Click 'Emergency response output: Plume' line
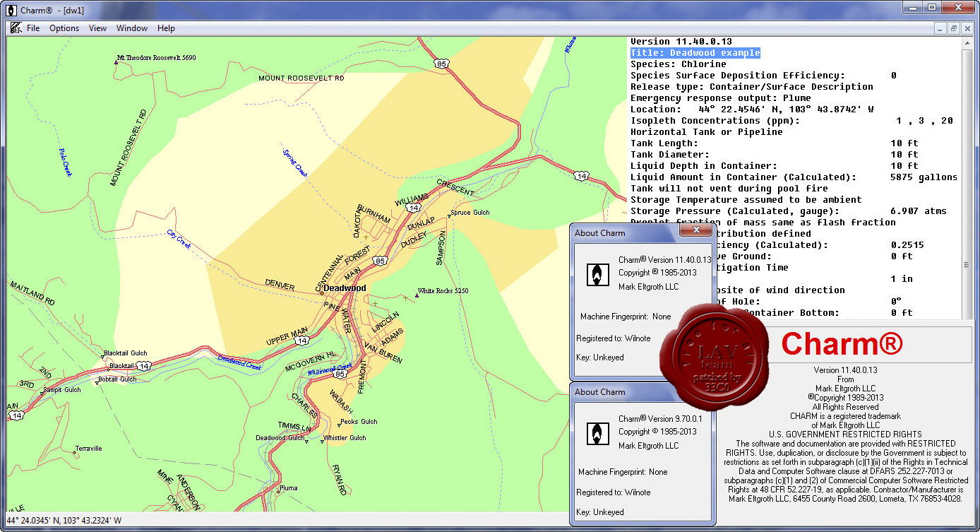Viewport: 980px width, 532px height. pos(721,98)
